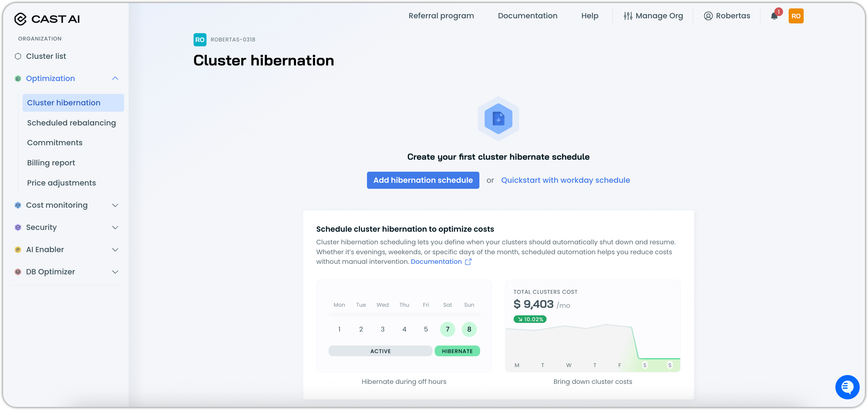Open Scheduled rebalancing page
Screen dimensions: 868x410
coord(72,123)
